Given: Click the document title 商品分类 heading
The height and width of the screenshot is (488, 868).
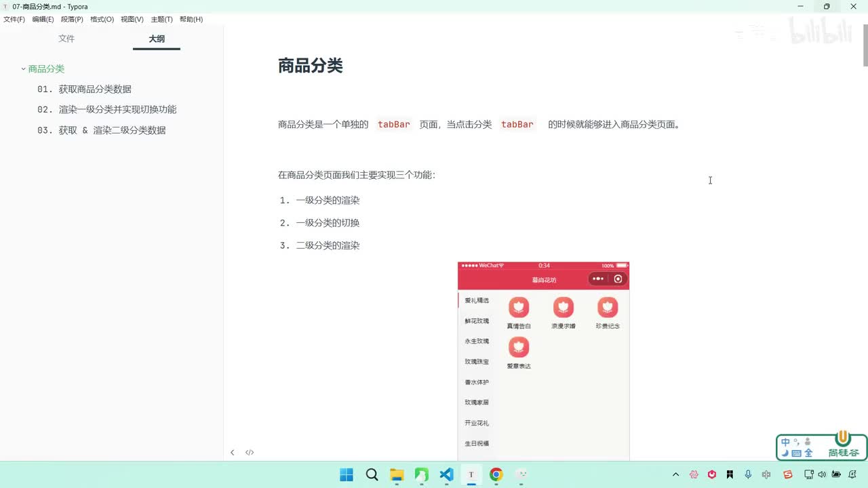Looking at the screenshot, I should [x=311, y=66].
